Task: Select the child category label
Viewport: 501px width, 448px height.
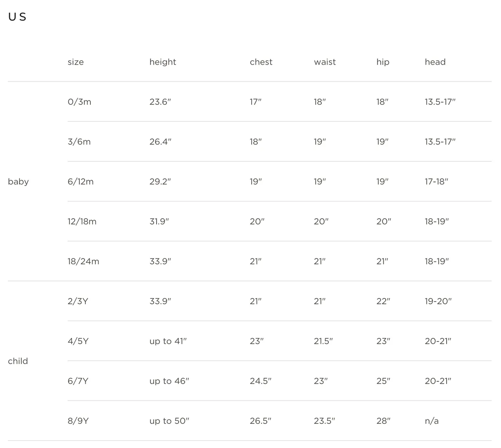Action: pyautogui.click(x=18, y=361)
